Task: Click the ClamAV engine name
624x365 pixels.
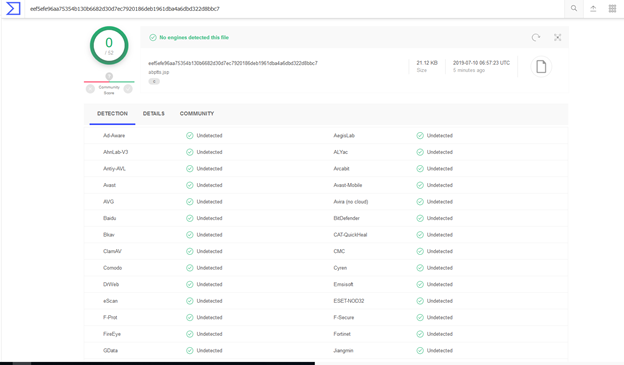Action: [x=112, y=251]
